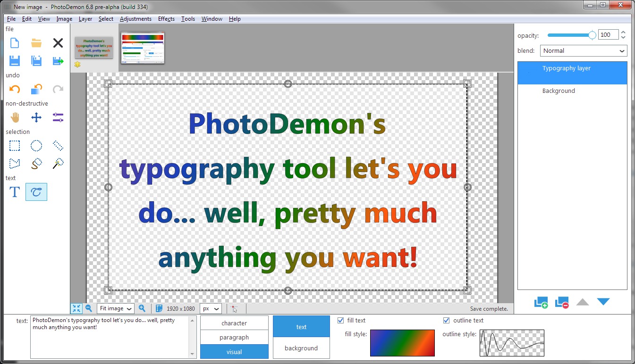Select the elliptical selection tool
This screenshot has height=364, width=635.
pos(36,146)
